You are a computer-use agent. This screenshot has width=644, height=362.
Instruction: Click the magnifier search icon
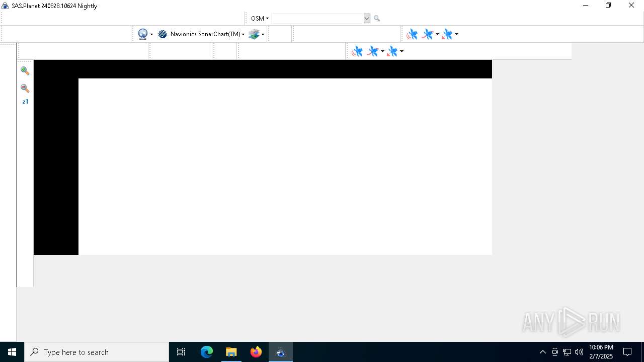(x=377, y=19)
